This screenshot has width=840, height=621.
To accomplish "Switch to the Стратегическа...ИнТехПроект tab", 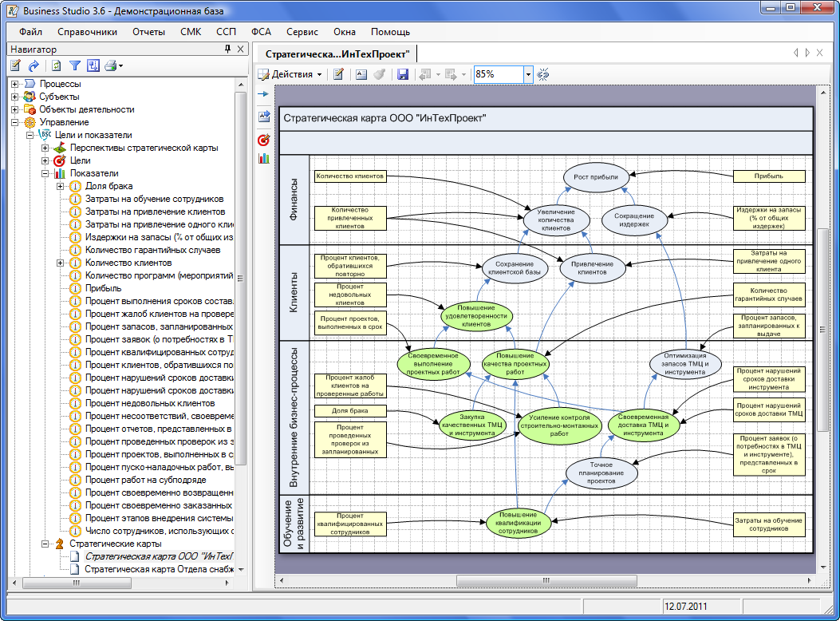I will pyautogui.click(x=337, y=54).
